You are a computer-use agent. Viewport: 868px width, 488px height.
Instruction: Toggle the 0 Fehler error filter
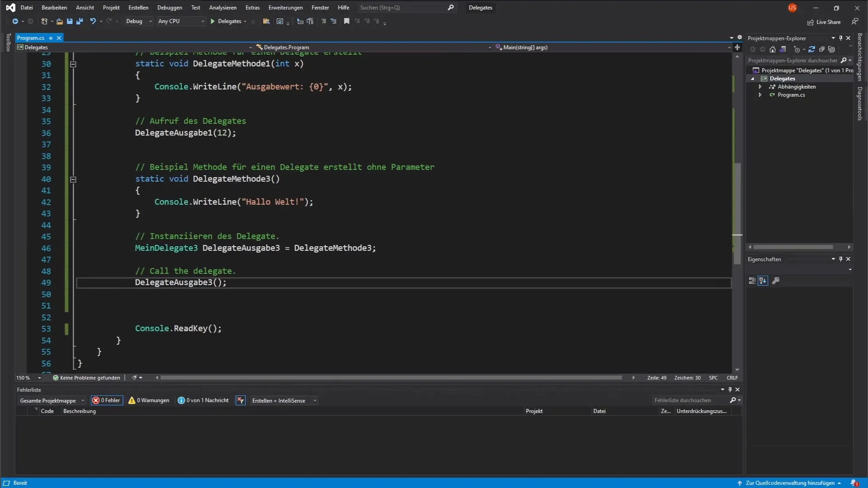[x=107, y=400]
